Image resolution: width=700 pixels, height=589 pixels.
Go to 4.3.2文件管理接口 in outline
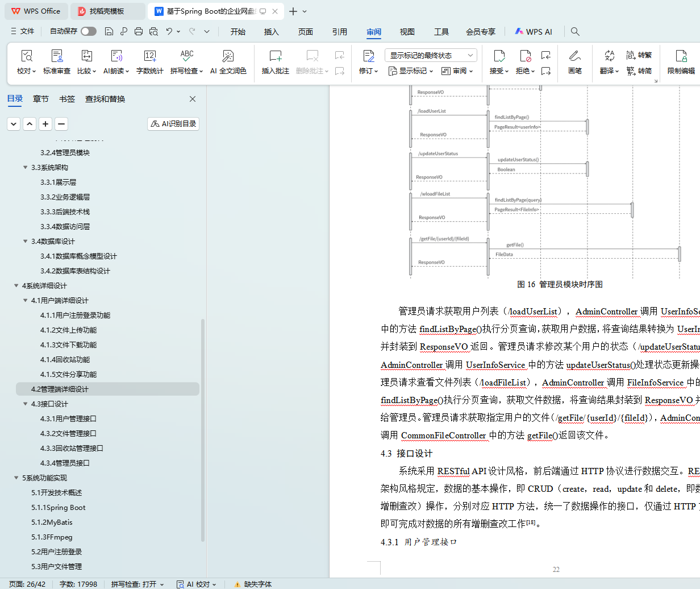(68, 434)
